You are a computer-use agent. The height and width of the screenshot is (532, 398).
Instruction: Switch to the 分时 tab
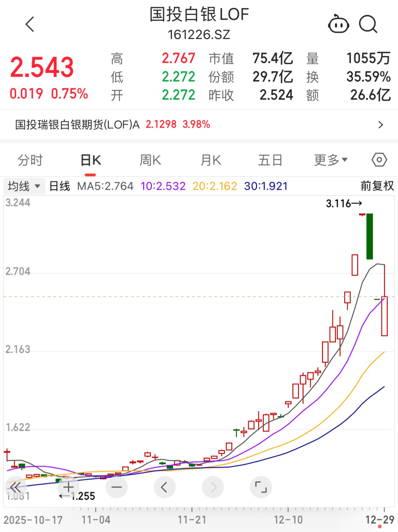coord(30,160)
